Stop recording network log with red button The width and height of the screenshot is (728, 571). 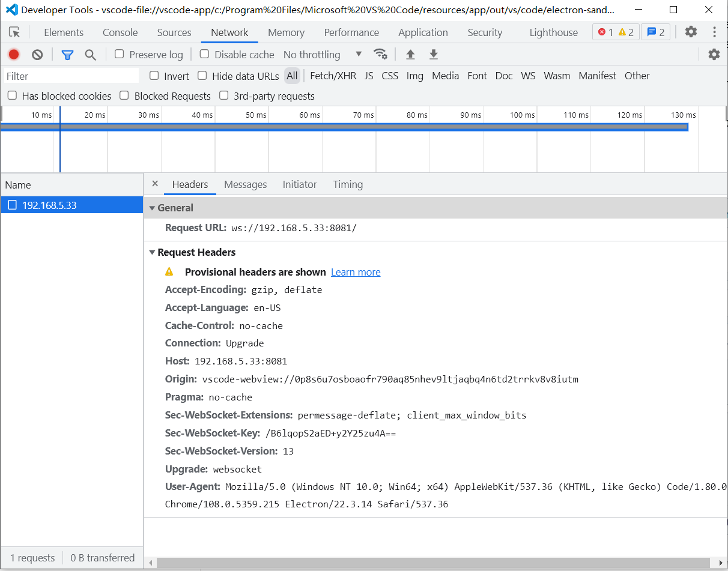tap(14, 55)
